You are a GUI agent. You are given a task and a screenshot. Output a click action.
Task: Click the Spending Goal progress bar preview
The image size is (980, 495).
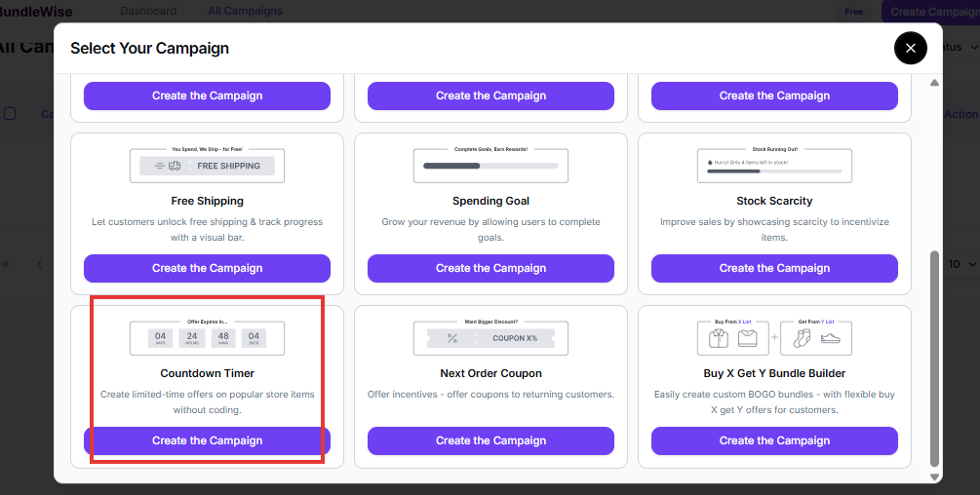pyautogui.click(x=490, y=165)
